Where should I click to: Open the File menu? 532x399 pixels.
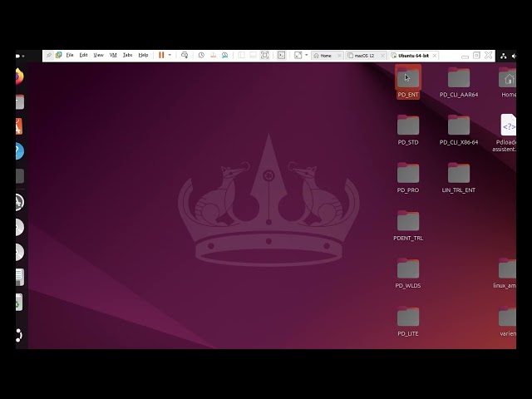coord(70,55)
